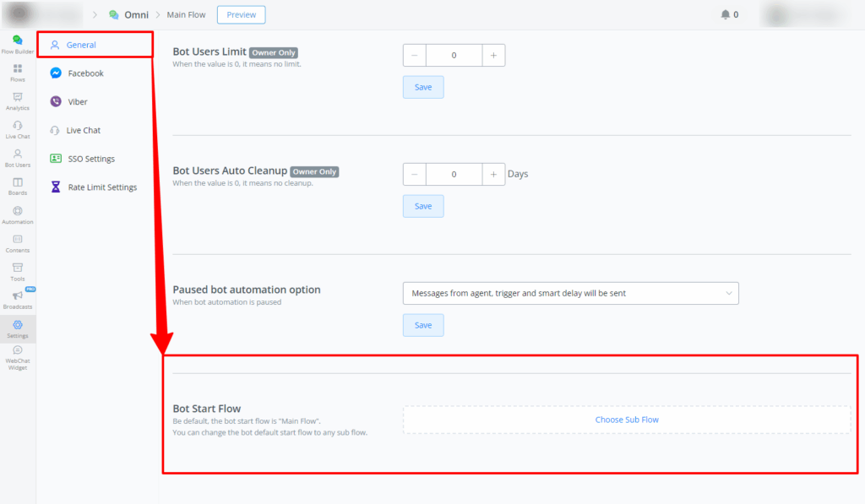Click the Preview button
865x504 pixels.
click(241, 14)
